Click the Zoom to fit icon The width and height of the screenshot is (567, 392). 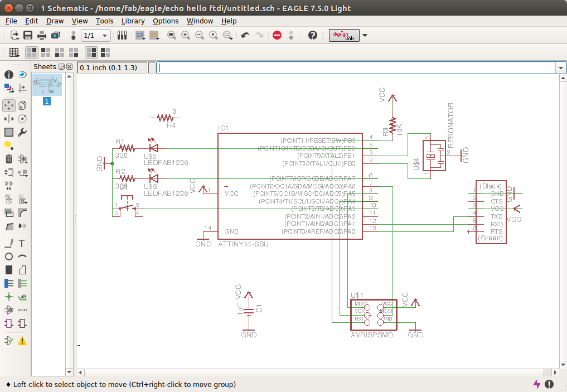172,35
